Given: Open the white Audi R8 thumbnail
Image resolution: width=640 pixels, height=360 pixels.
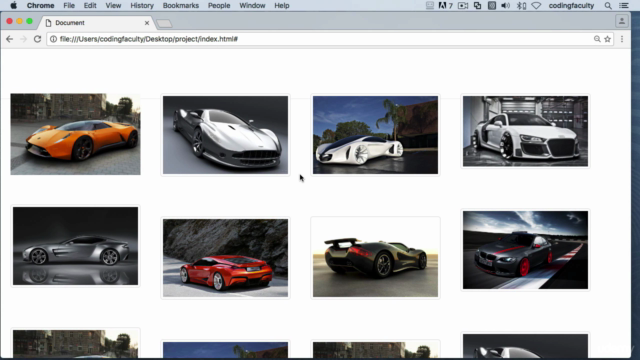Looking at the screenshot, I should (x=525, y=131).
